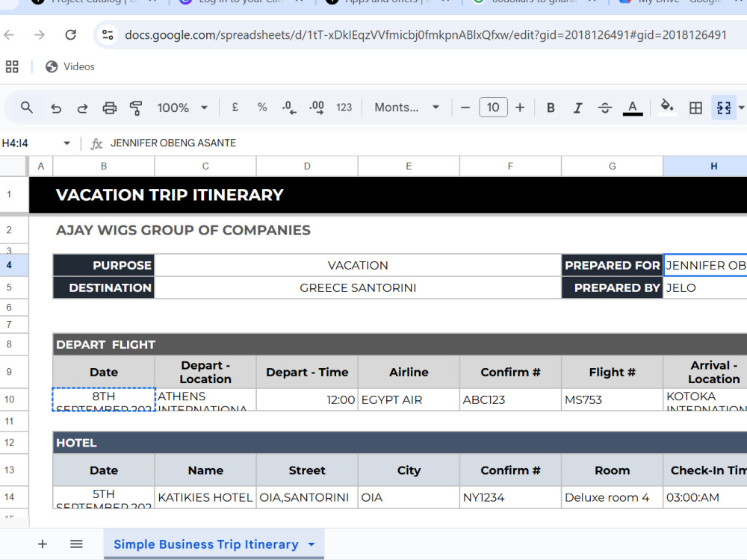Reload the browser page
This screenshot has height=560, width=747.
(70, 35)
